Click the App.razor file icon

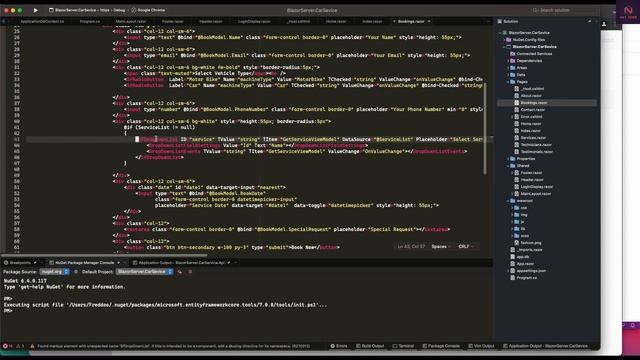[x=513, y=264]
